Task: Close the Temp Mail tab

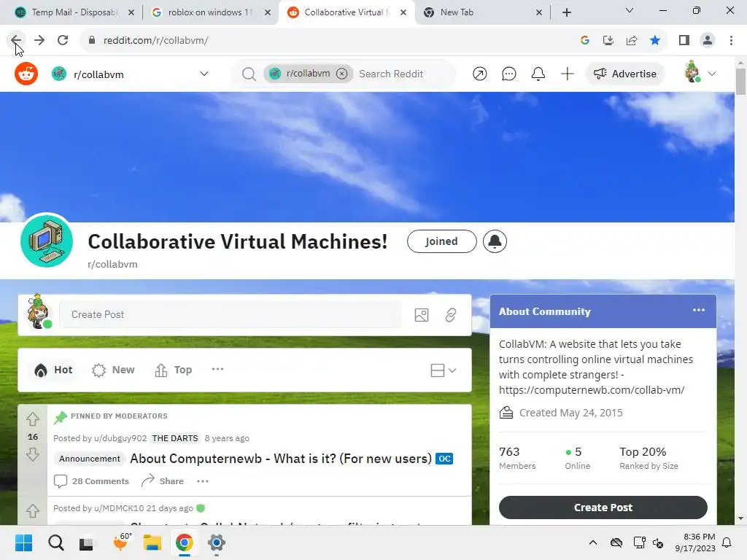Action: 131,12
